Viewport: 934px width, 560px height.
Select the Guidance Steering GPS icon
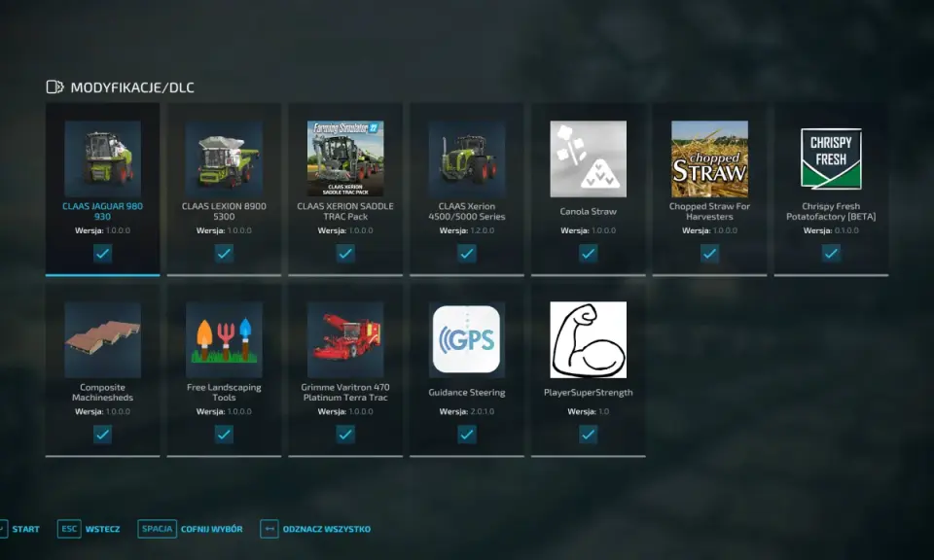467,340
